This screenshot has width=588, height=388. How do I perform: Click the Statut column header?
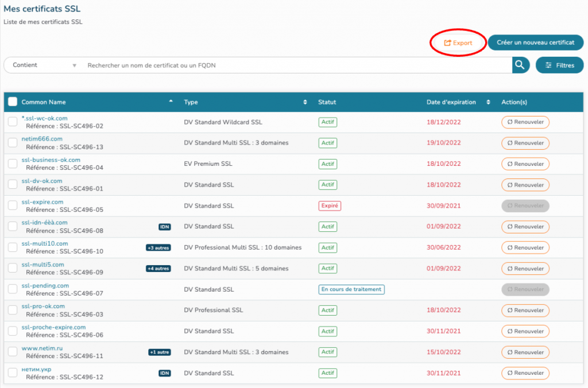[x=327, y=102]
